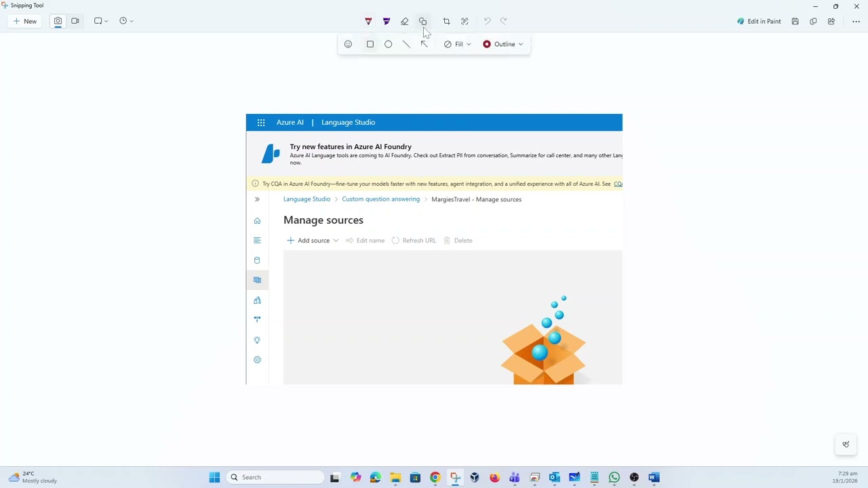Click the greyed-out Redo arrow
Screen dimensions: 868x488
click(x=503, y=21)
